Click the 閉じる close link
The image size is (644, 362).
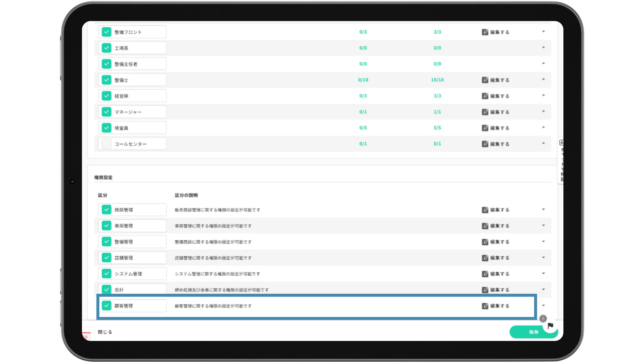(105, 332)
